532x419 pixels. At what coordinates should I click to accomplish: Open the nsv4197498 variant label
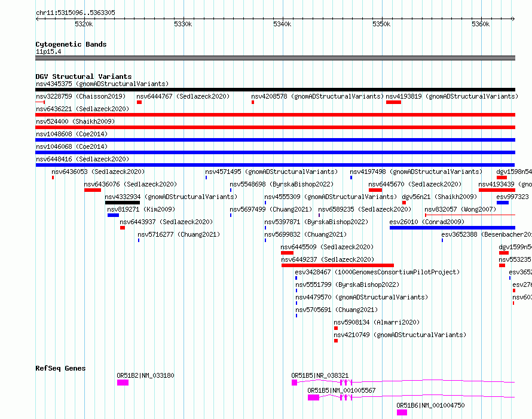pos(416,172)
